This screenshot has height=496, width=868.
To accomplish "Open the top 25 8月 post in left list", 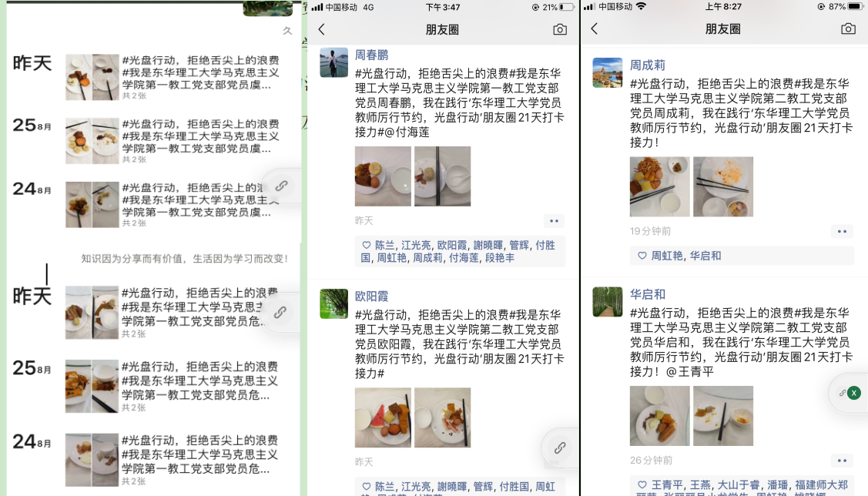I will [x=155, y=141].
